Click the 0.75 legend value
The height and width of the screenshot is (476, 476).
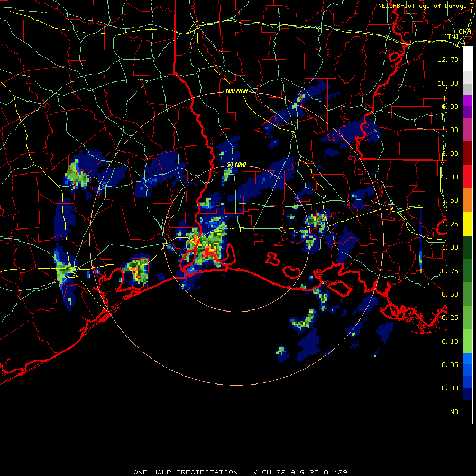pyautogui.click(x=450, y=271)
